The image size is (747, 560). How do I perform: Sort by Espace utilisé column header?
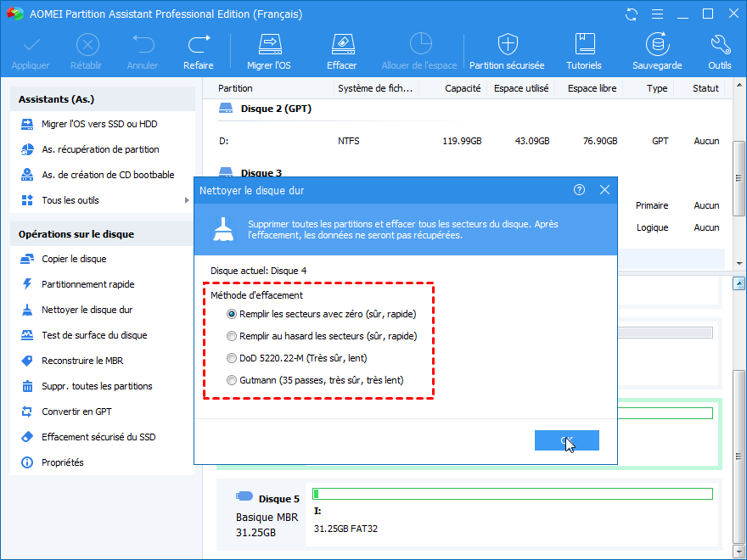coord(521,88)
